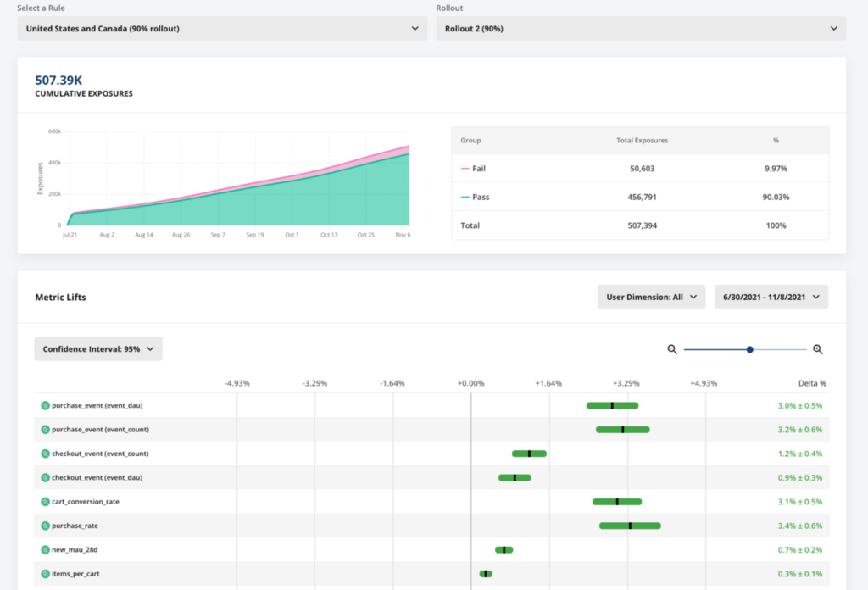Click the checkout_event (event_dau) metric name
868x590 pixels.
pyautogui.click(x=97, y=477)
